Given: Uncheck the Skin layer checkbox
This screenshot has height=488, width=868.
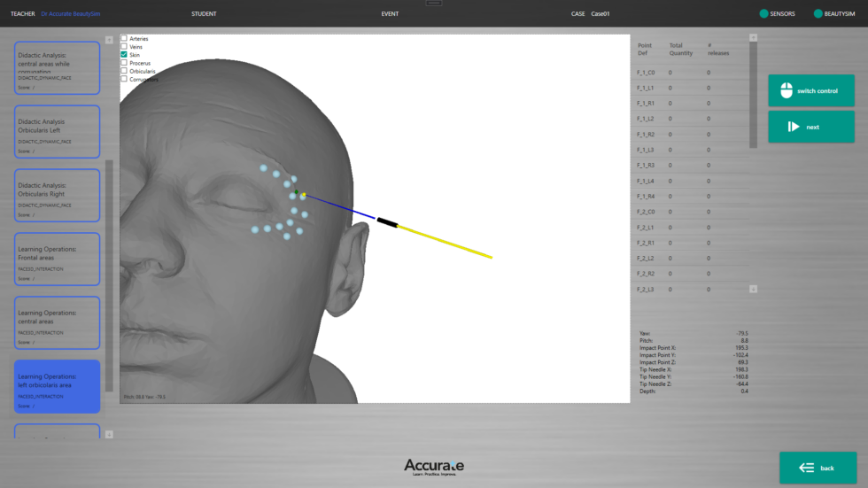Looking at the screenshot, I should coord(125,55).
